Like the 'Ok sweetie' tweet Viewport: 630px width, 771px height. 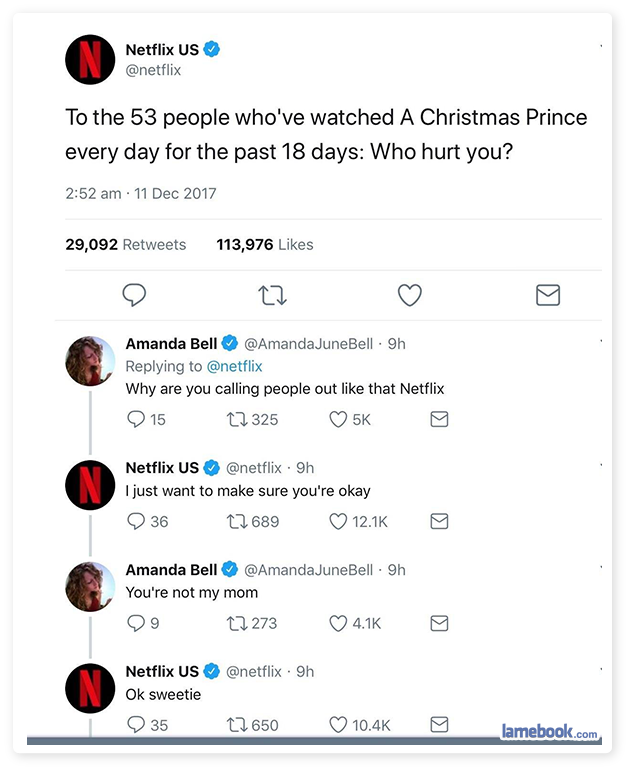point(338,725)
